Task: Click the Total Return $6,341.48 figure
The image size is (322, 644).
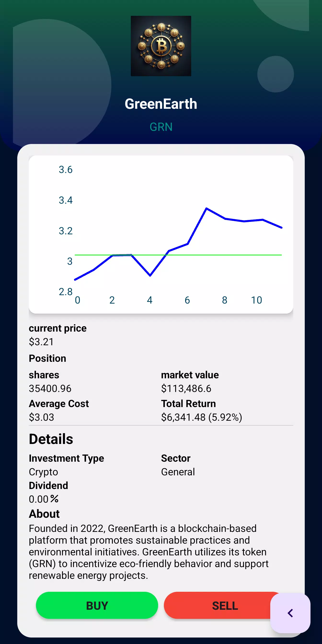Action: click(201, 417)
